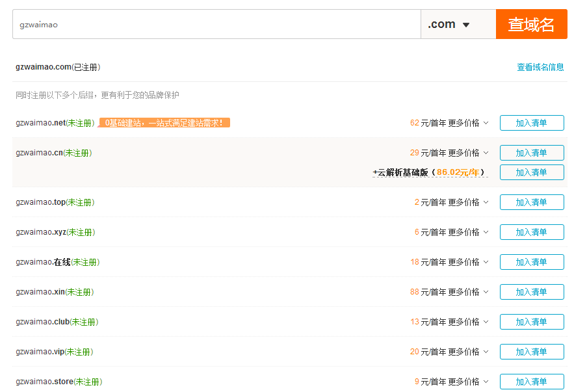The height and width of the screenshot is (392, 574).
Task: Expand 更多价格 for gzwaimao.vip
Action: click(x=468, y=352)
